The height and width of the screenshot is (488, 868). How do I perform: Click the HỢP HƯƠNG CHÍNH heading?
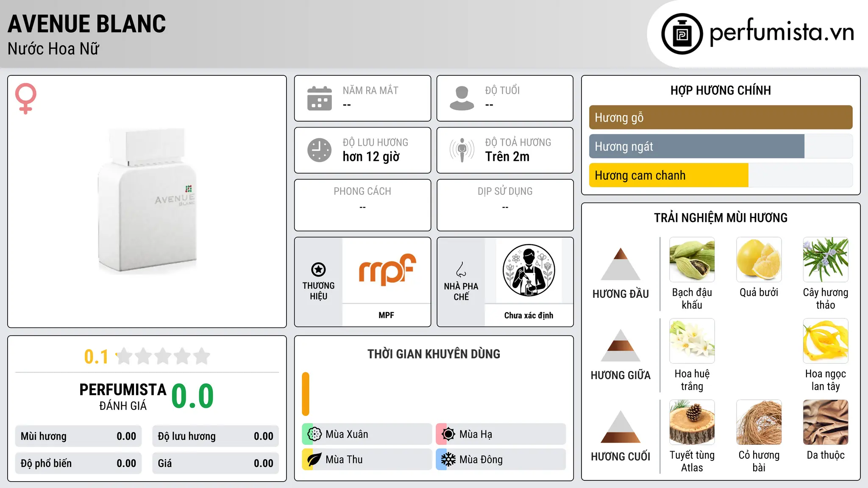[x=721, y=90]
